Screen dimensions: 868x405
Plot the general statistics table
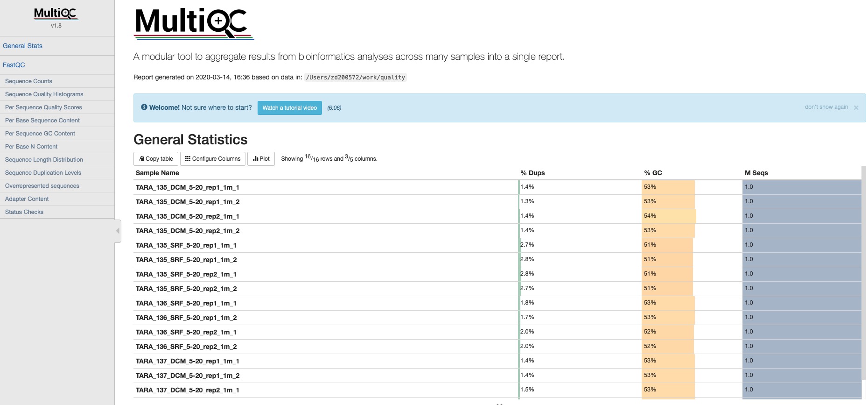[x=261, y=159]
